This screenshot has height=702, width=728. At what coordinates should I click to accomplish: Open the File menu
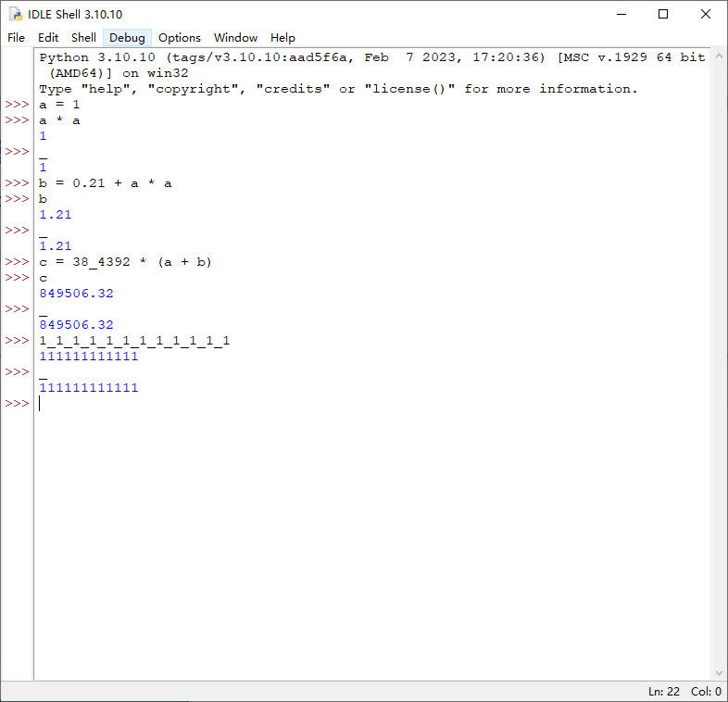(x=17, y=38)
